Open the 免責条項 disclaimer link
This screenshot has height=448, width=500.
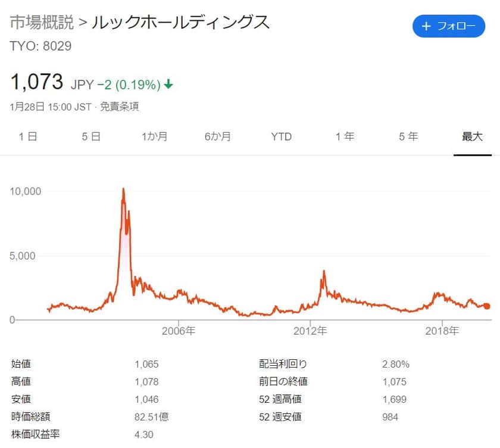tap(119, 107)
